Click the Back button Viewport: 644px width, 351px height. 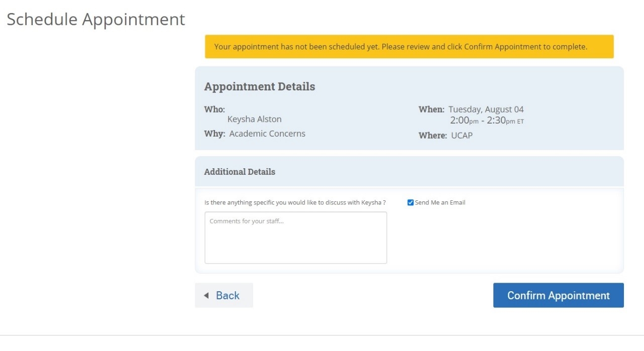point(224,295)
